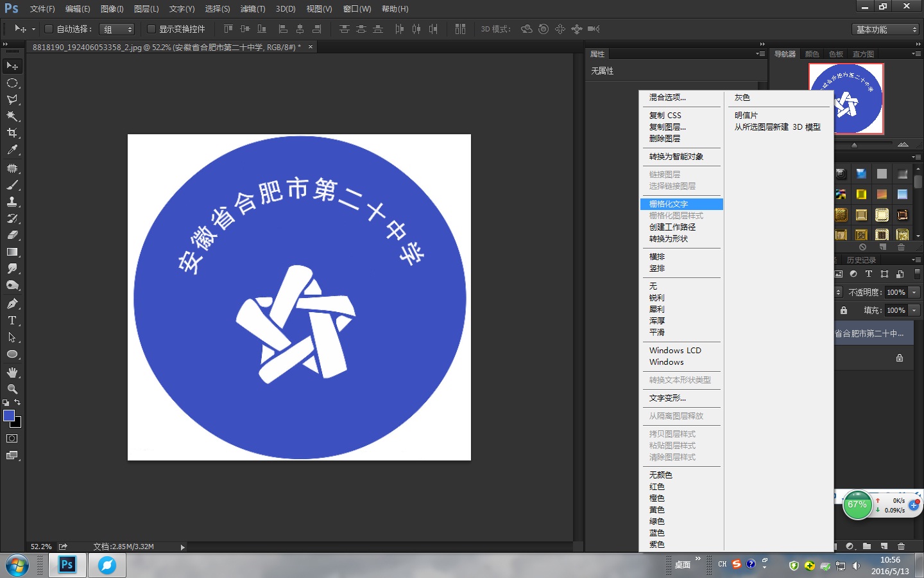
Task: Select the Hand tool
Action: tap(12, 372)
